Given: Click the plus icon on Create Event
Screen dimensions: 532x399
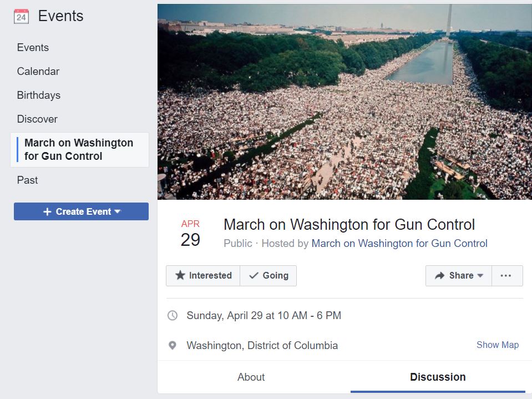Looking at the screenshot, I should [x=47, y=211].
